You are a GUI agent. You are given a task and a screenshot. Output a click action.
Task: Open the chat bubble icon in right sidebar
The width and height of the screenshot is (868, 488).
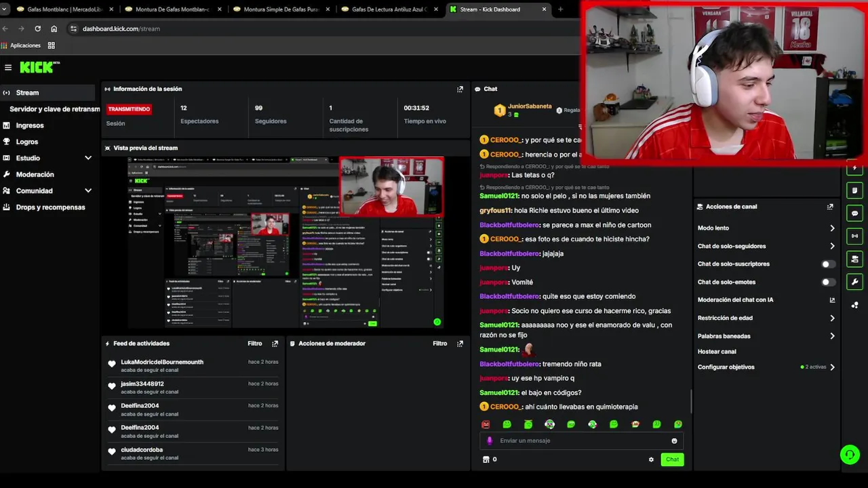pos(854,213)
